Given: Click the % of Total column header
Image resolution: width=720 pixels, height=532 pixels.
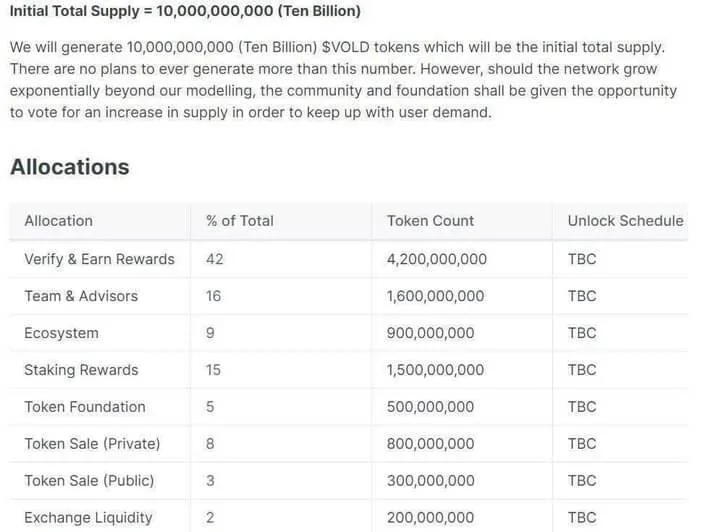Looking at the screenshot, I should point(240,221).
